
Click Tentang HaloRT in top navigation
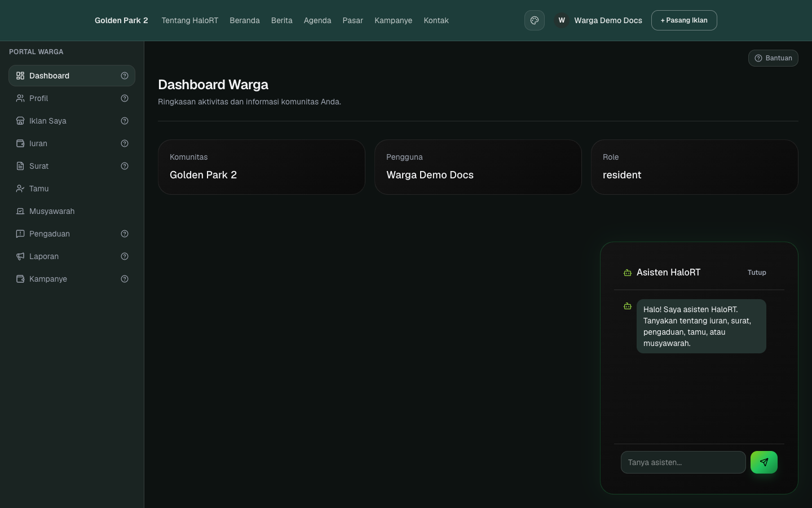click(190, 20)
